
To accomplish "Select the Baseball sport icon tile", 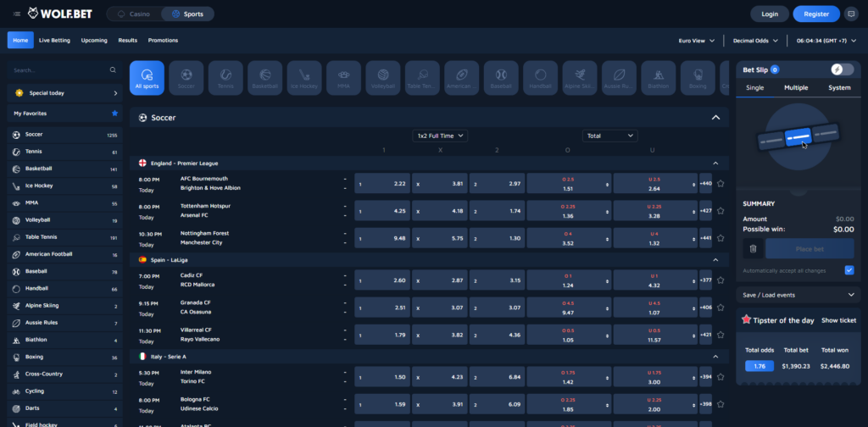I will point(501,78).
